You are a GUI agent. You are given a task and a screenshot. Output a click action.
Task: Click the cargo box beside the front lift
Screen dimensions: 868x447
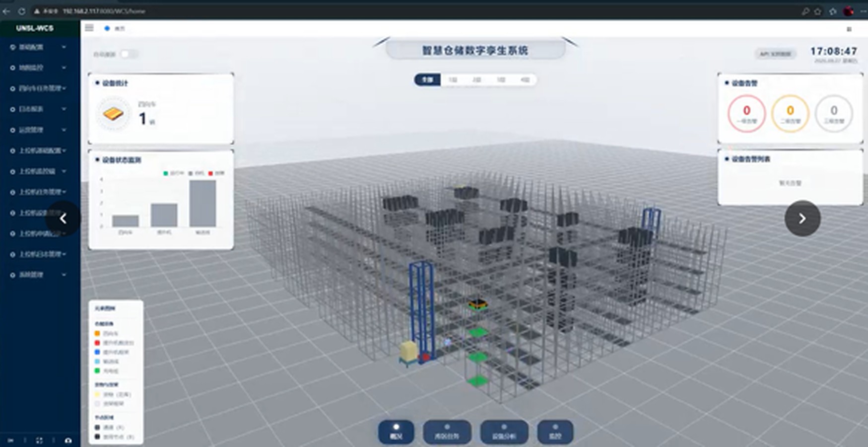408,352
